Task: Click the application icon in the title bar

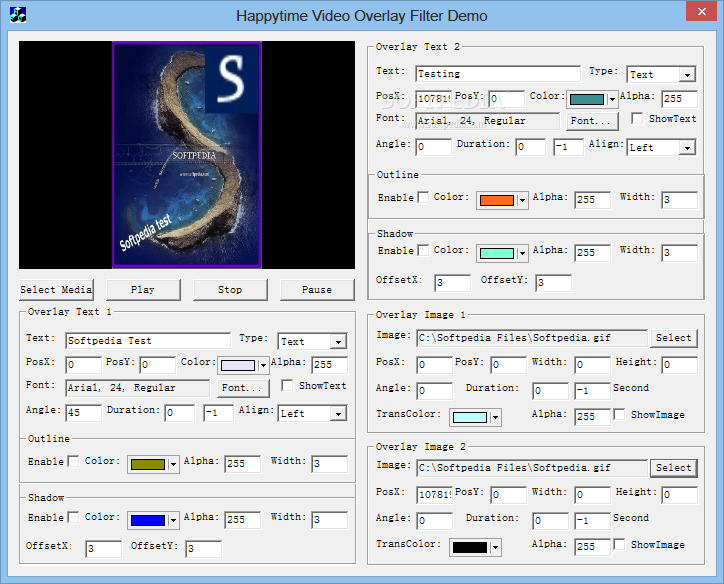Action: click(18, 15)
